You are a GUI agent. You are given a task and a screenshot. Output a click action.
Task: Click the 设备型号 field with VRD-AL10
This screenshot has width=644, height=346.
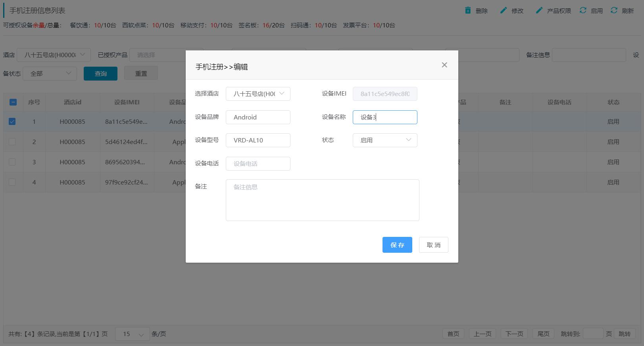point(258,140)
